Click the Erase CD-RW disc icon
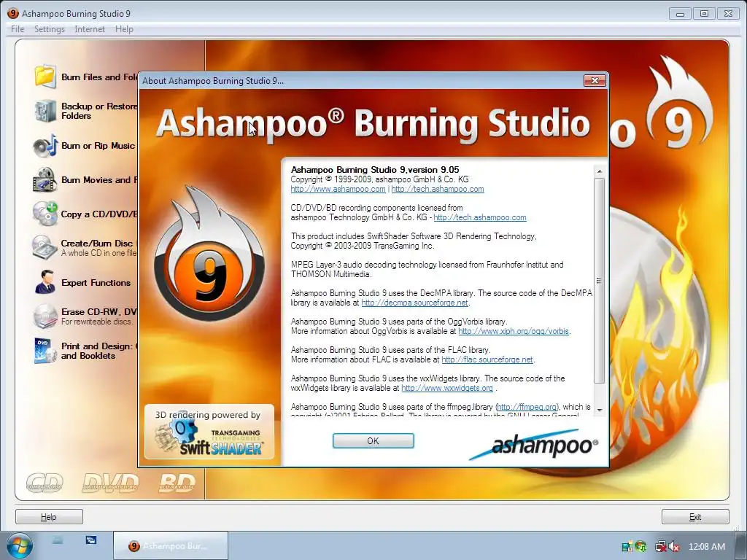The image size is (747, 560). tap(45, 316)
